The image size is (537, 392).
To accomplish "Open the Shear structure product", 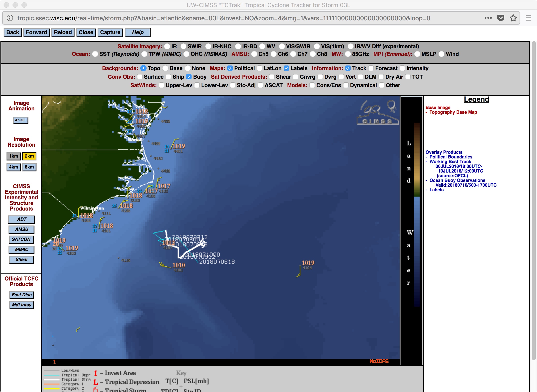I will 22,260.
